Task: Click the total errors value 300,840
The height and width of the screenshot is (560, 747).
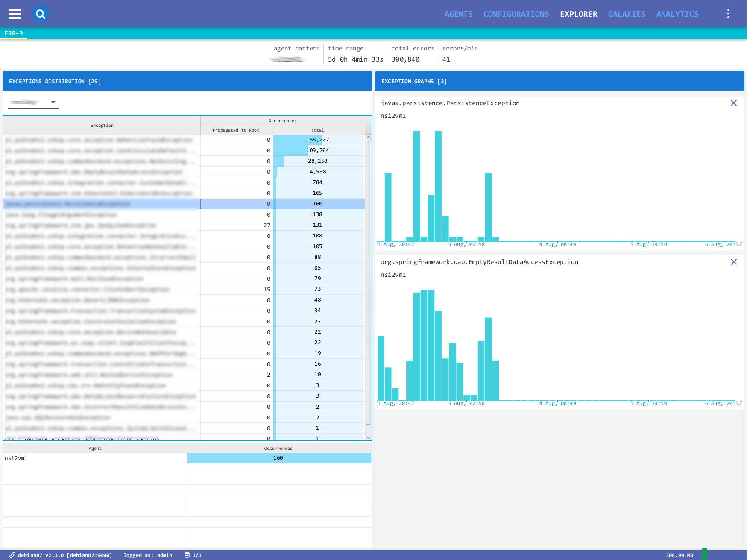Action: pos(405,59)
